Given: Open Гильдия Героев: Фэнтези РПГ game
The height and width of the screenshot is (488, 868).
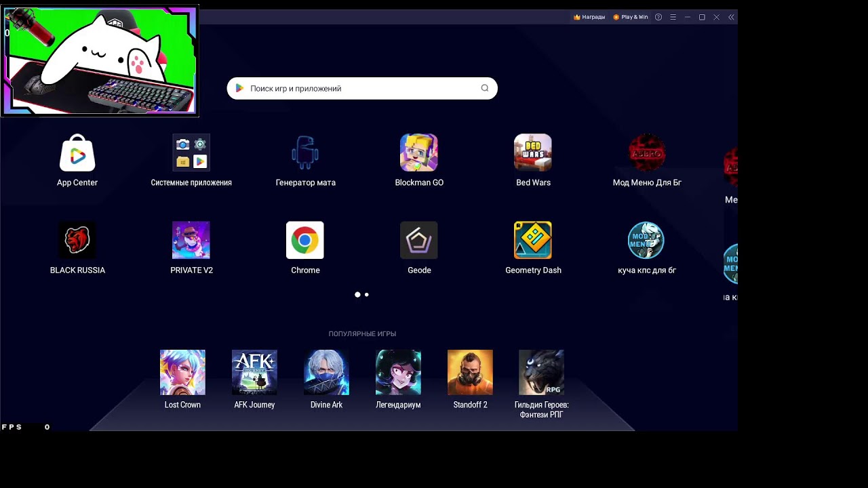Looking at the screenshot, I should coord(541,372).
